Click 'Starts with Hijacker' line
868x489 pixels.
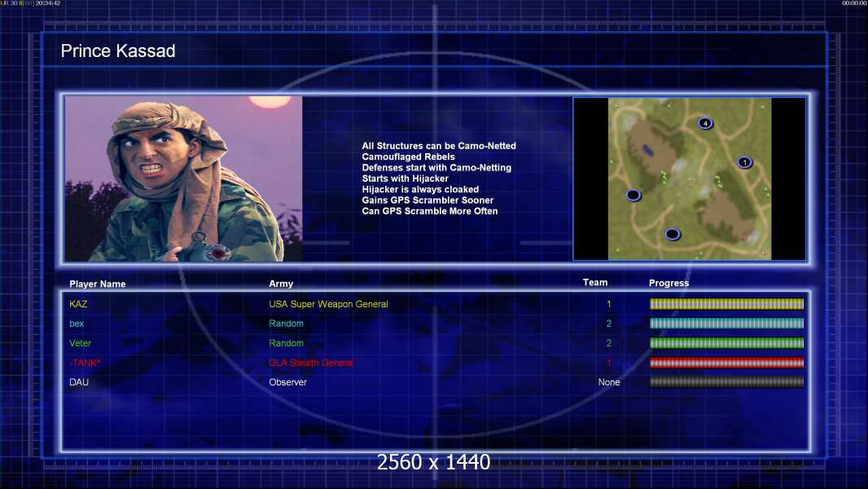click(406, 178)
